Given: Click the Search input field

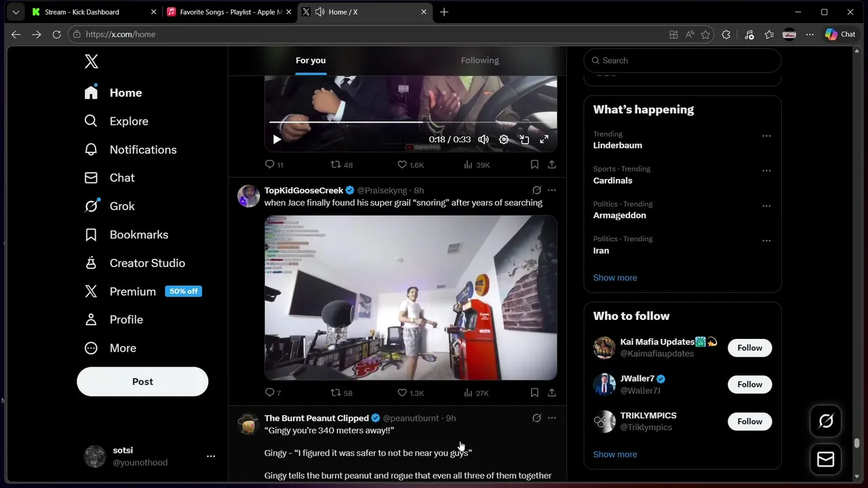Looking at the screenshot, I should pyautogui.click(x=682, y=60).
